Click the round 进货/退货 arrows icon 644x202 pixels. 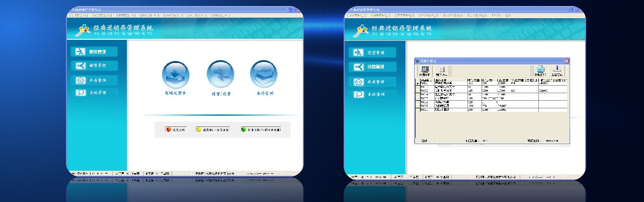(x=220, y=74)
